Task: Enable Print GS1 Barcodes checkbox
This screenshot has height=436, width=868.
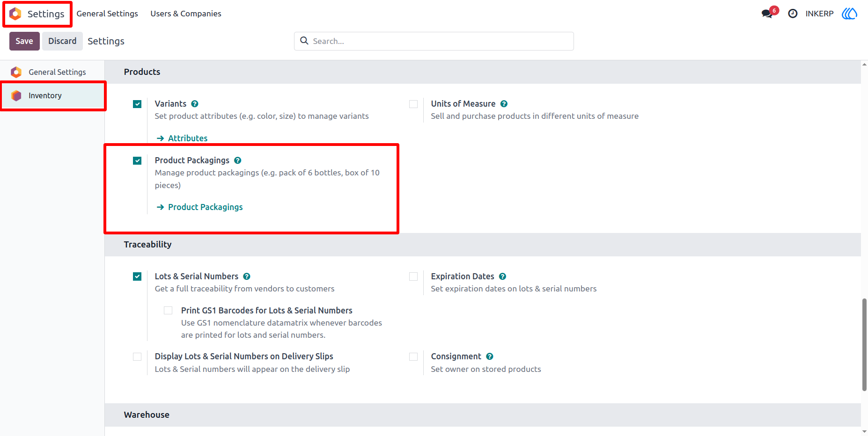Action: tap(168, 311)
